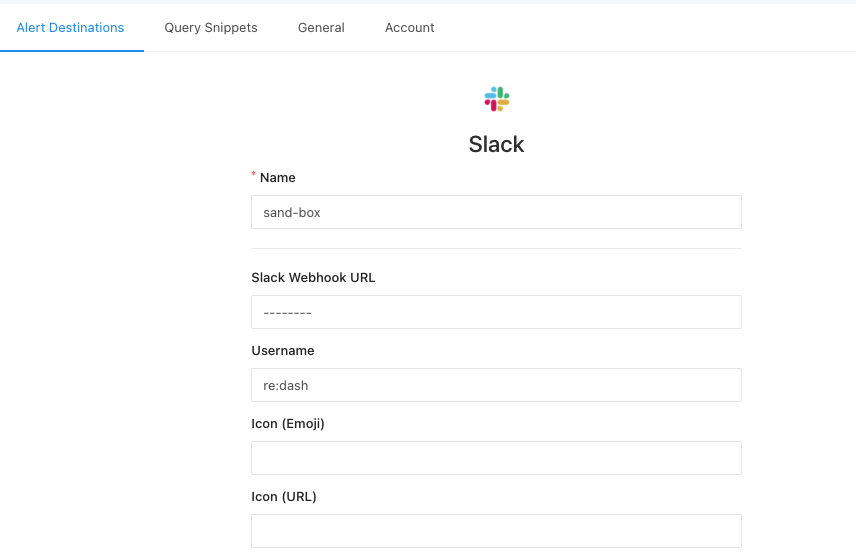Go to the Account tab
The height and width of the screenshot is (559, 856).
[x=409, y=28]
